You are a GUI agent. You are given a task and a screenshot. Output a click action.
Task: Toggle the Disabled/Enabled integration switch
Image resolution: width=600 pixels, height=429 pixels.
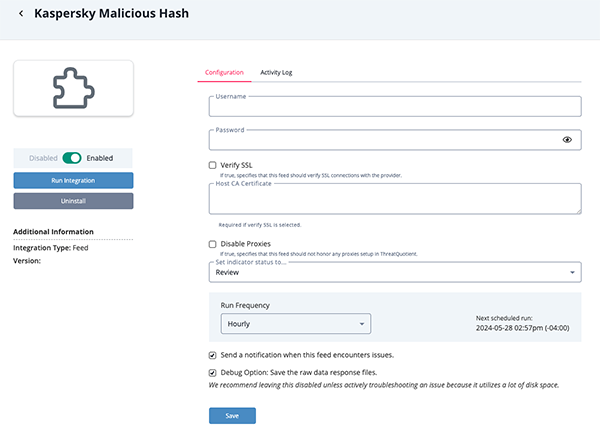tap(72, 157)
